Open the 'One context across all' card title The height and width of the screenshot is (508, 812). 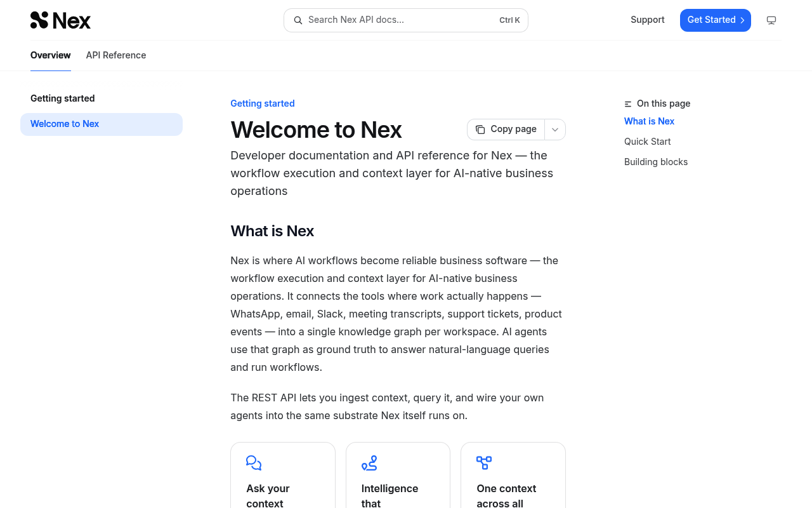pos(506,496)
